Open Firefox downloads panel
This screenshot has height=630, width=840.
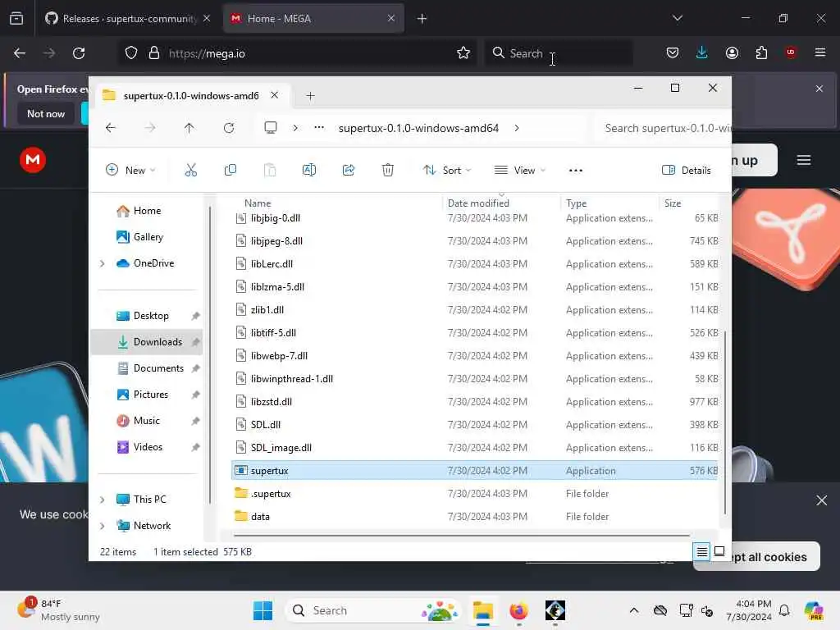(x=702, y=52)
